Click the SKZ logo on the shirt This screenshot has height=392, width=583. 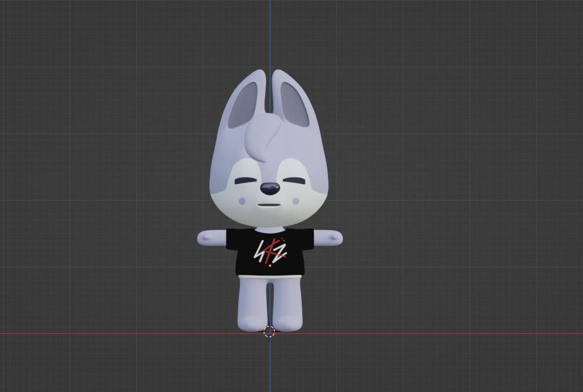(x=270, y=252)
